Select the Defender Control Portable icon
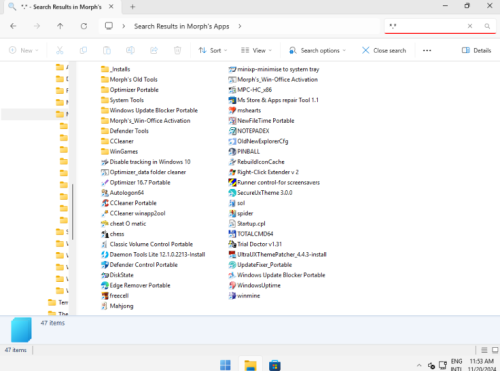The image size is (500, 371). [105, 265]
